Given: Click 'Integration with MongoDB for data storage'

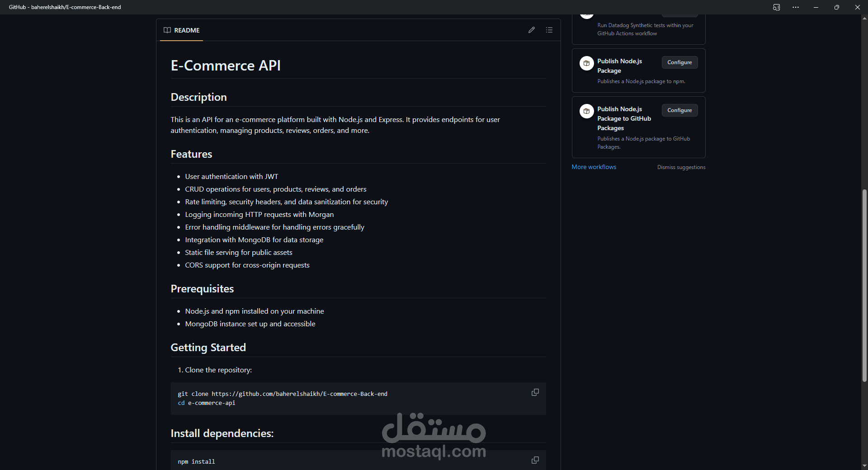Looking at the screenshot, I should pyautogui.click(x=254, y=240).
